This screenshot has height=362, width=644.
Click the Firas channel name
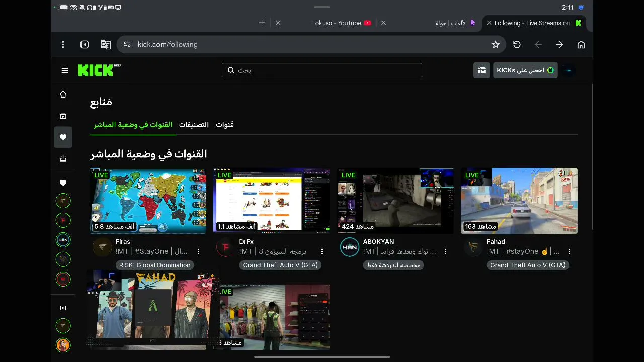[123, 242]
